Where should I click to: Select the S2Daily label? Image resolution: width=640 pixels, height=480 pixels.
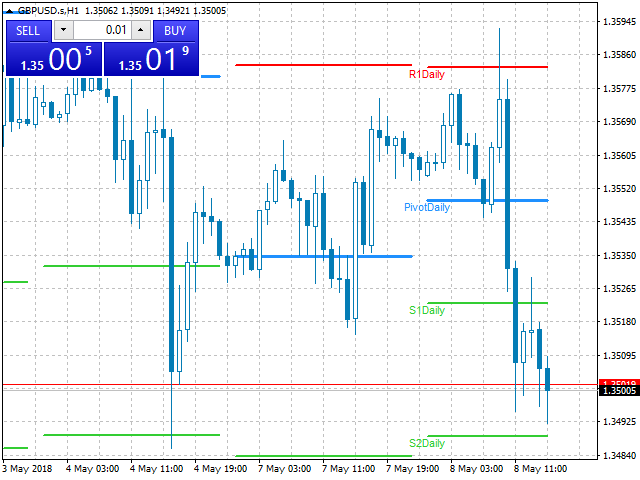pos(427,443)
